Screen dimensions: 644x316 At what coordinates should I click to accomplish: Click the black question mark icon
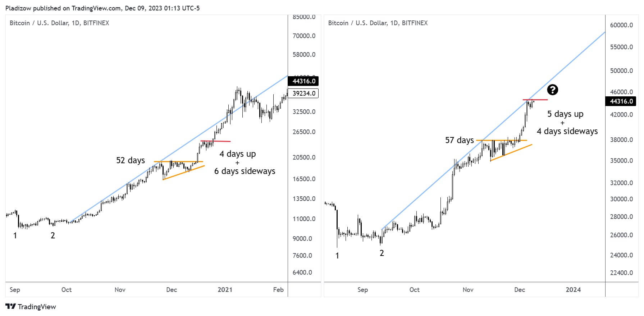[x=552, y=90]
